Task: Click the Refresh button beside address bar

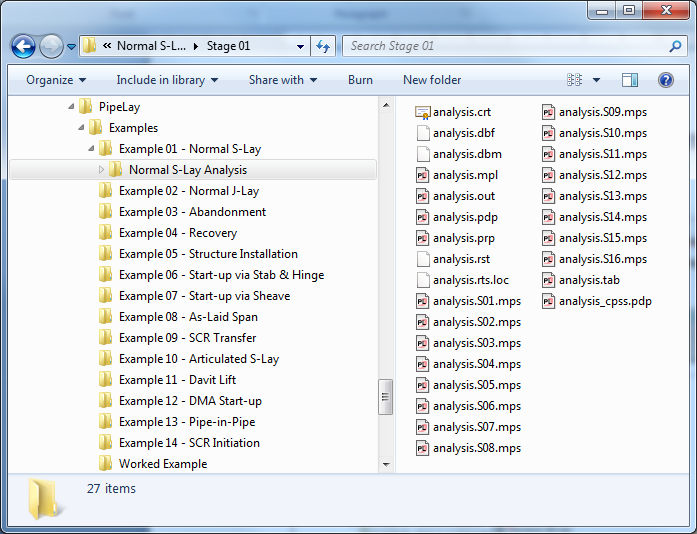Action: click(x=323, y=46)
